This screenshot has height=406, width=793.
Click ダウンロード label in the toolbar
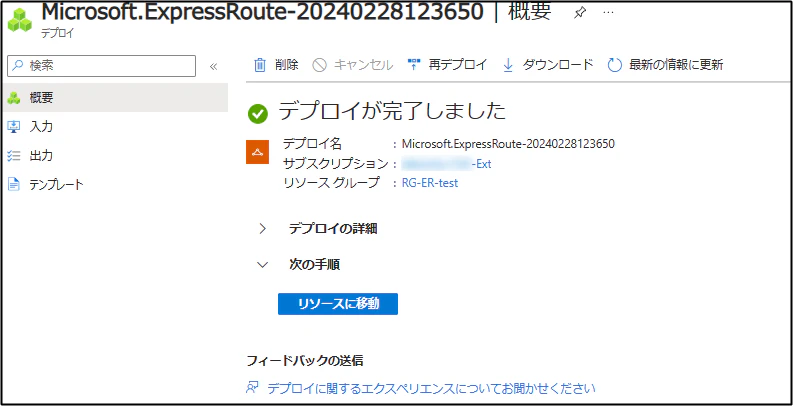557,65
